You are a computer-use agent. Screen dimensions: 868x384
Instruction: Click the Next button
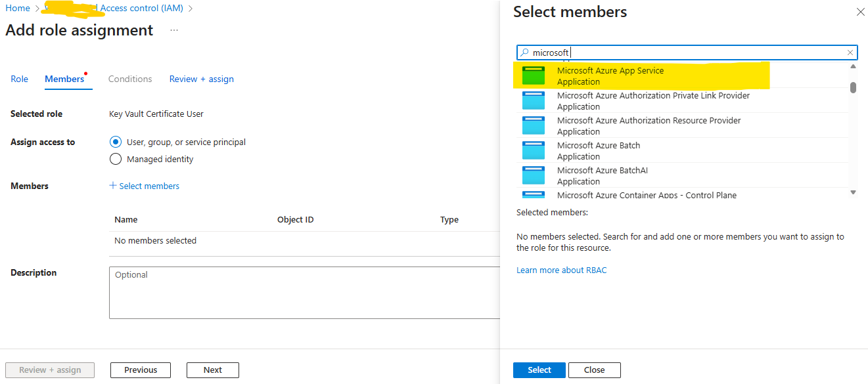coord(212,370)
